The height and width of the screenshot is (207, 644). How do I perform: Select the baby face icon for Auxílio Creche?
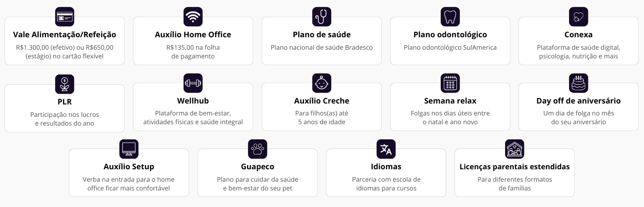(322, 83)
